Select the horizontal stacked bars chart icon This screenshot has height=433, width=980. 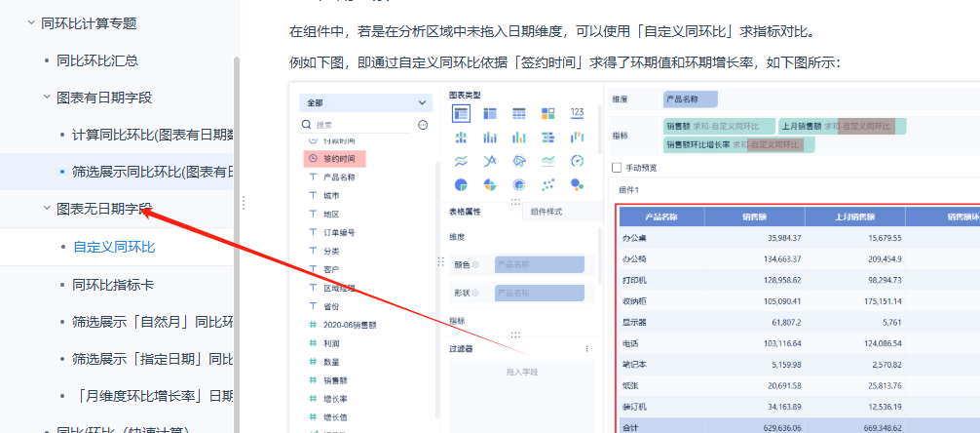coord(548,138)
